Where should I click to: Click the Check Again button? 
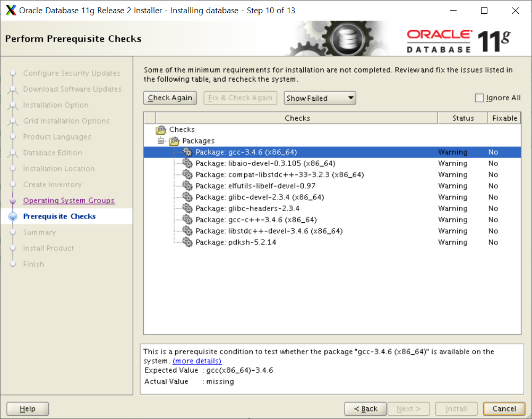[170, 98]
